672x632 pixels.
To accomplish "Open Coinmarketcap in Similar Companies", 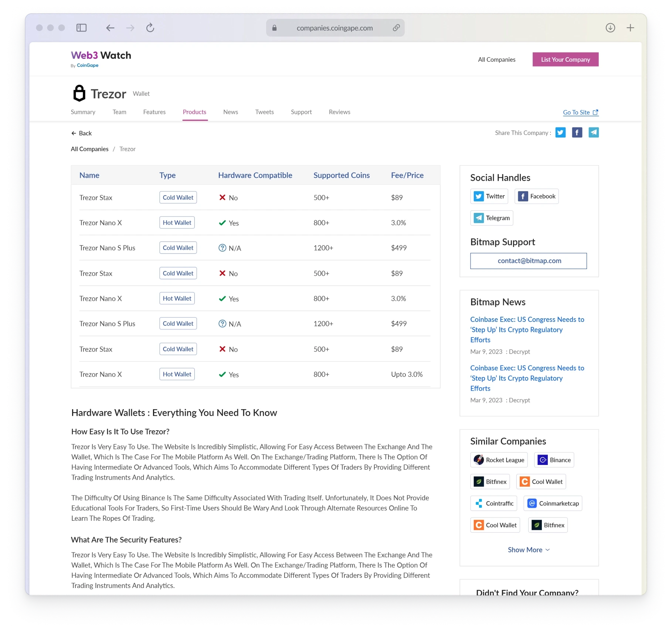I will (x=553, y=503).
